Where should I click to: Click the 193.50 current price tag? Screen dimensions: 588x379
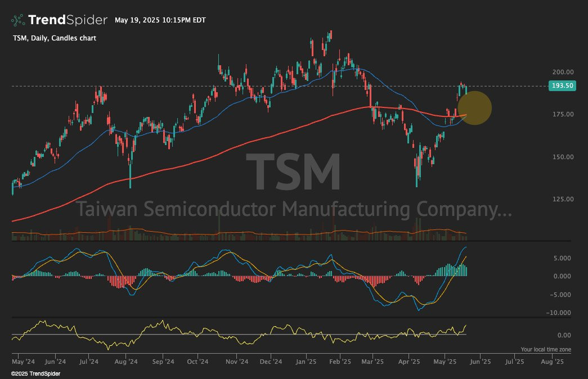pos(562,85)
